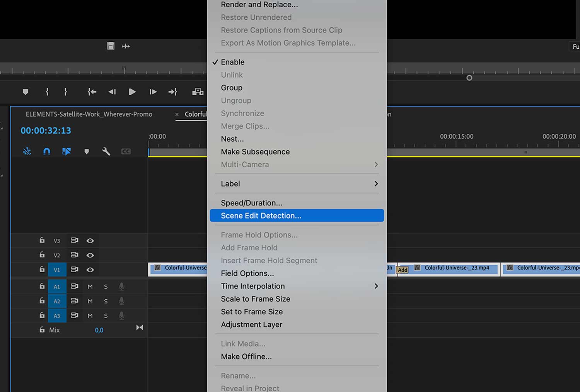Image resolution: width=580 pixels, height=392 pixels.
Task: Click Nest in the context menu
Action: click(232, 139)
